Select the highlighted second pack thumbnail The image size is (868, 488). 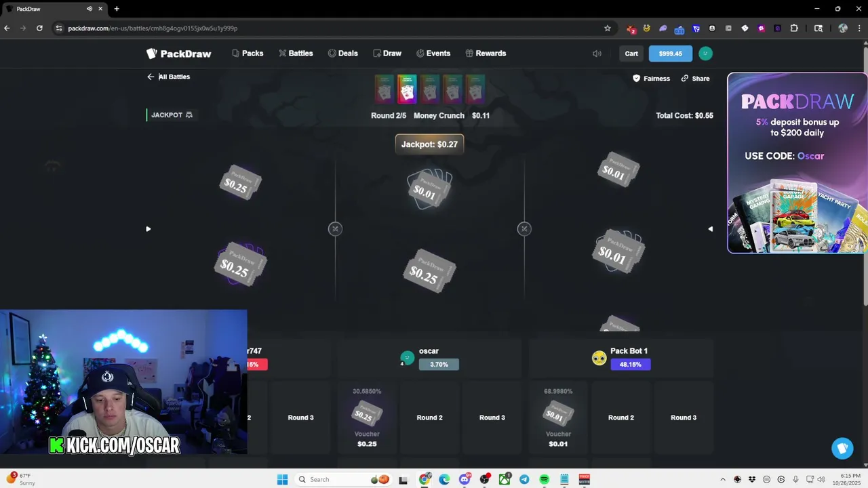(407, 89)
